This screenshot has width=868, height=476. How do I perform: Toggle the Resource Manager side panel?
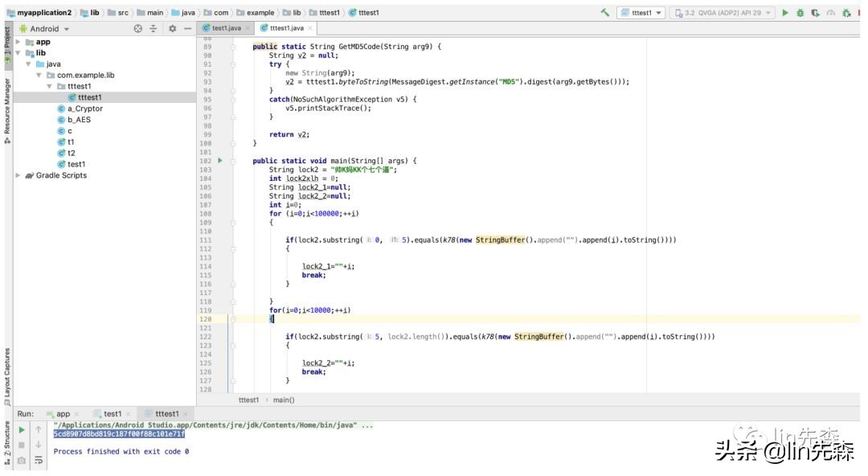[7, 109]
